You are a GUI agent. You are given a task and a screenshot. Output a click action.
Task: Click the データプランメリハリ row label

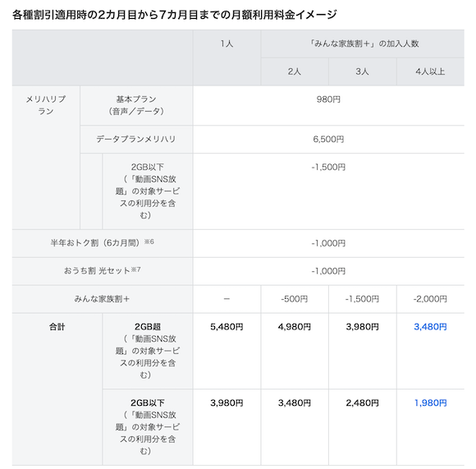pos(136,139)
